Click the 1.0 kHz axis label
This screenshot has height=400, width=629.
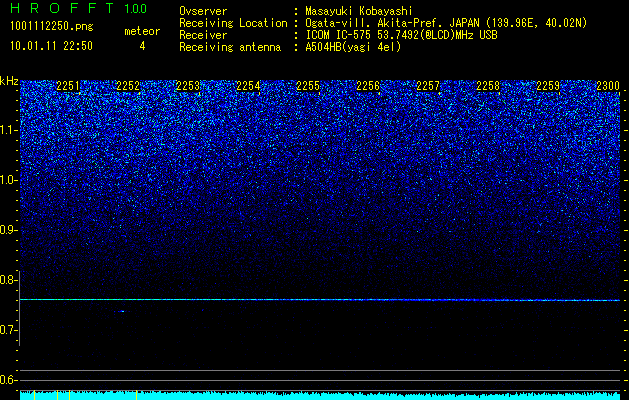coord(8,180)
